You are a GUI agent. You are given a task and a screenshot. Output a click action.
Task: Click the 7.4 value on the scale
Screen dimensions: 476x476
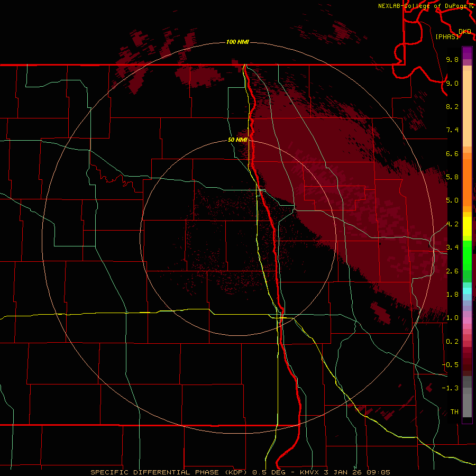(x=452, y=130)
